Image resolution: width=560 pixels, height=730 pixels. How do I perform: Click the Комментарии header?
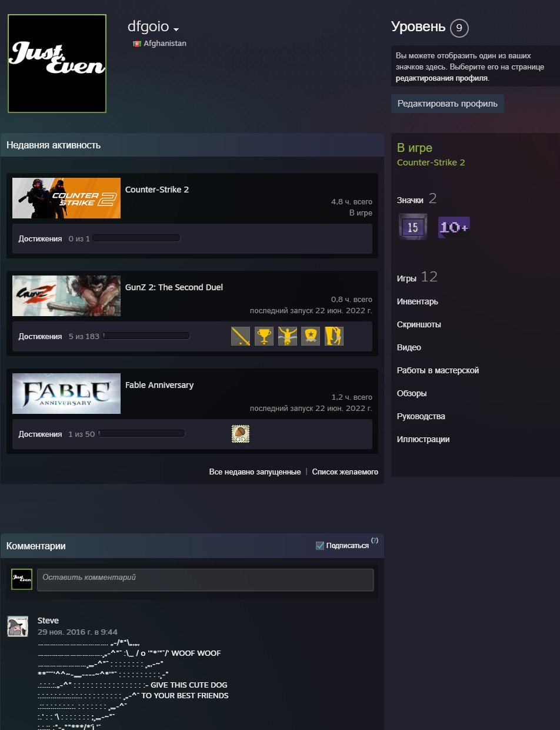(36, 546)
